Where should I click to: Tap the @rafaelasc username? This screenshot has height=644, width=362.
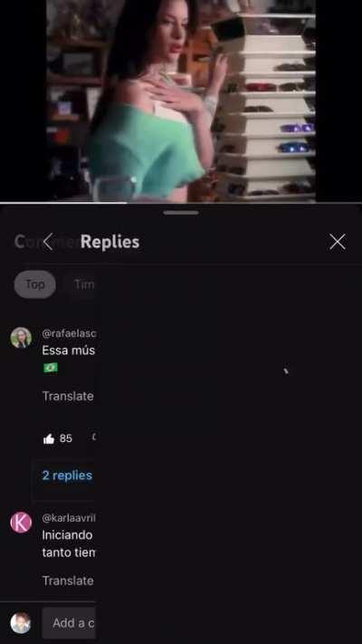coord(69,333)
